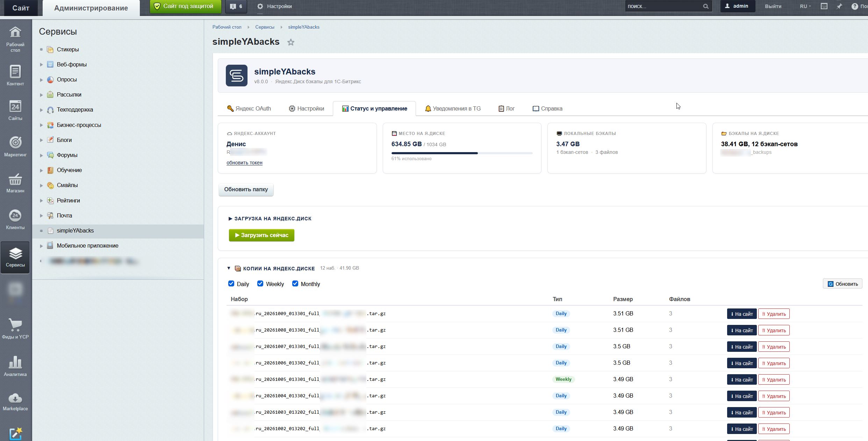Collapse the Копии на Яндекс.Диске section
868x441 pixels.
pos(229,268)
